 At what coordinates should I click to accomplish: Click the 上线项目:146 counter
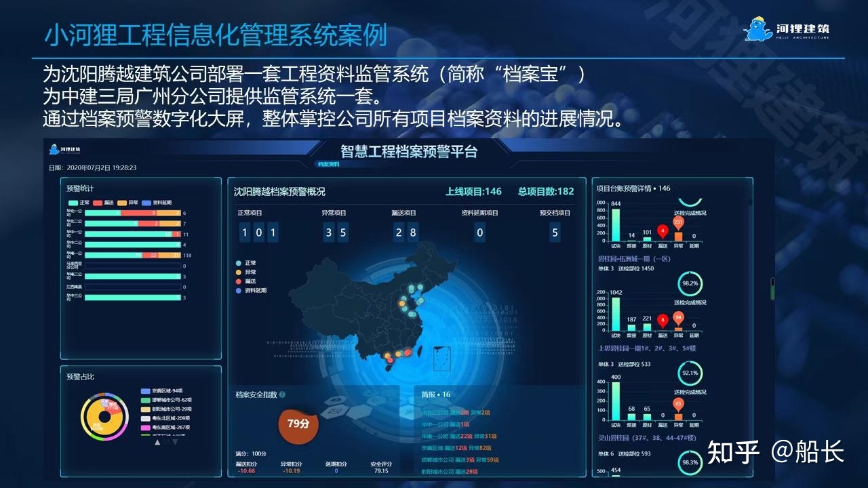click(473, 191)
